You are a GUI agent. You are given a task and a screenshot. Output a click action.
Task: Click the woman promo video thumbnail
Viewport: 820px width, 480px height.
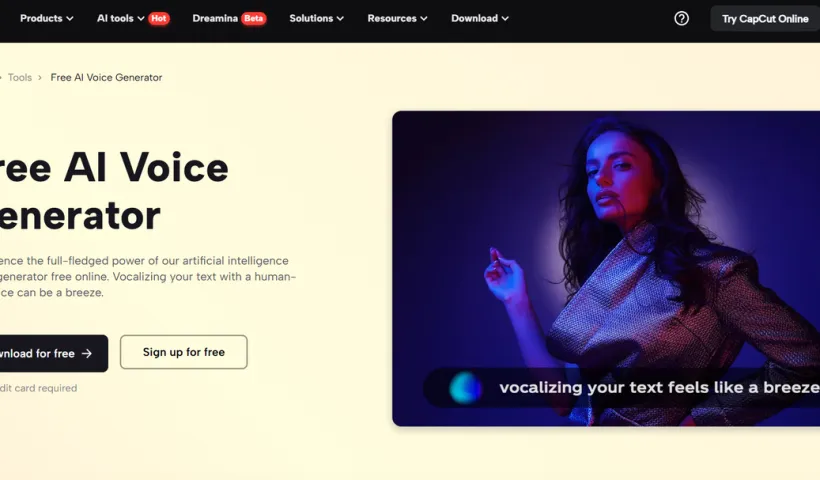click(x=606, y=269)
